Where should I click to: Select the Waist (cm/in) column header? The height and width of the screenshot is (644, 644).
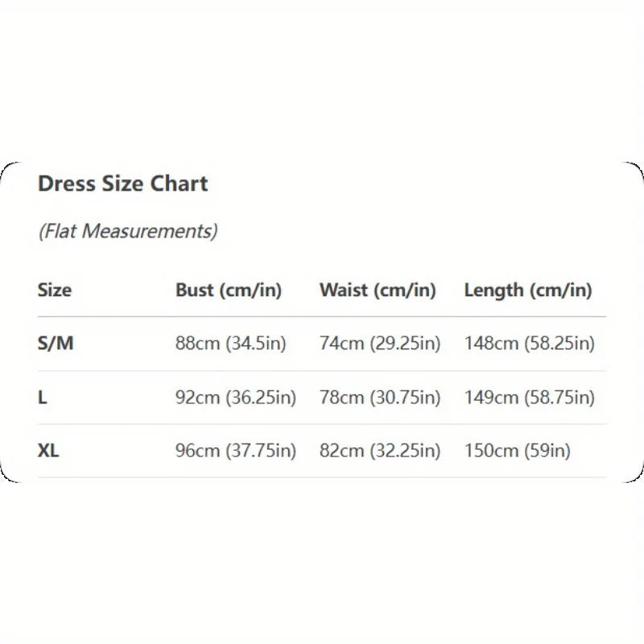378,291
